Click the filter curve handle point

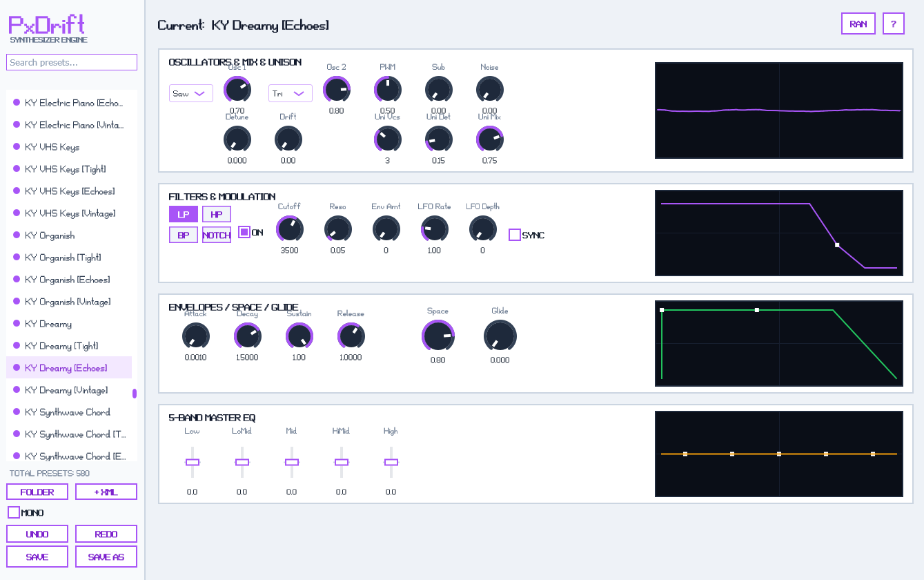point(837,245)
